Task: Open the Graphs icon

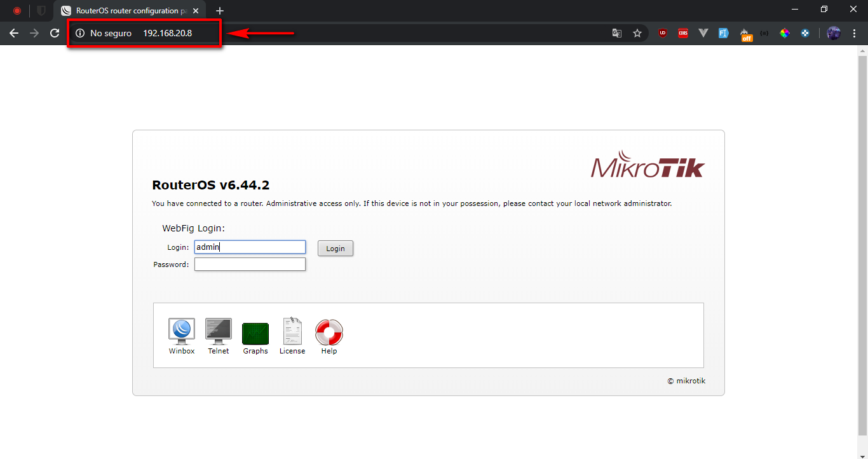Action: [255, 334]
